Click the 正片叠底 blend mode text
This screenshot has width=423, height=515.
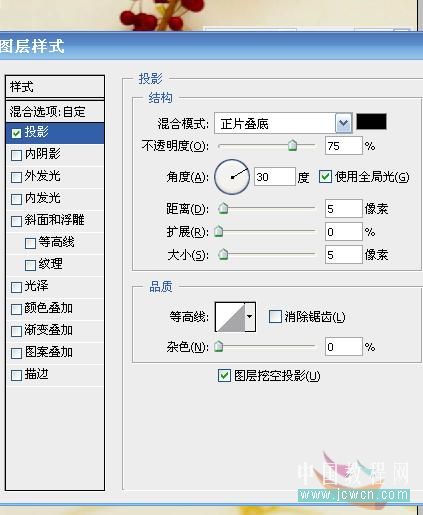tap(245, 124)
